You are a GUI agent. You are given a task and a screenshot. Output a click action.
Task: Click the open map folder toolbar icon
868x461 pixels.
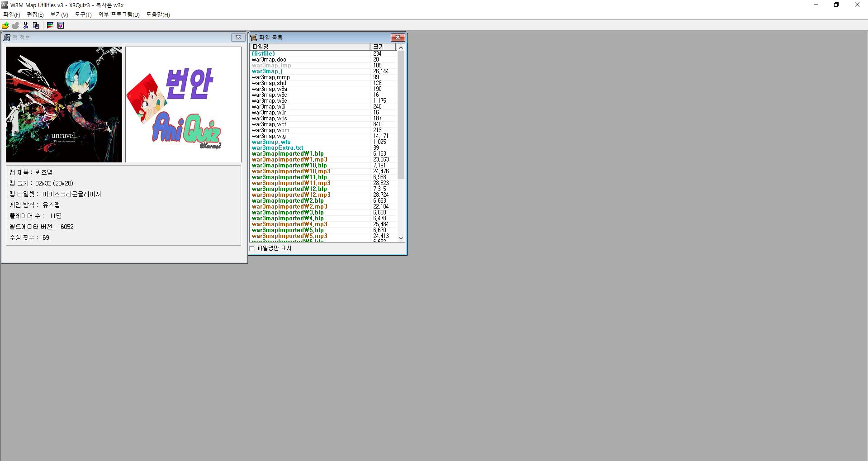click(5, 25)
